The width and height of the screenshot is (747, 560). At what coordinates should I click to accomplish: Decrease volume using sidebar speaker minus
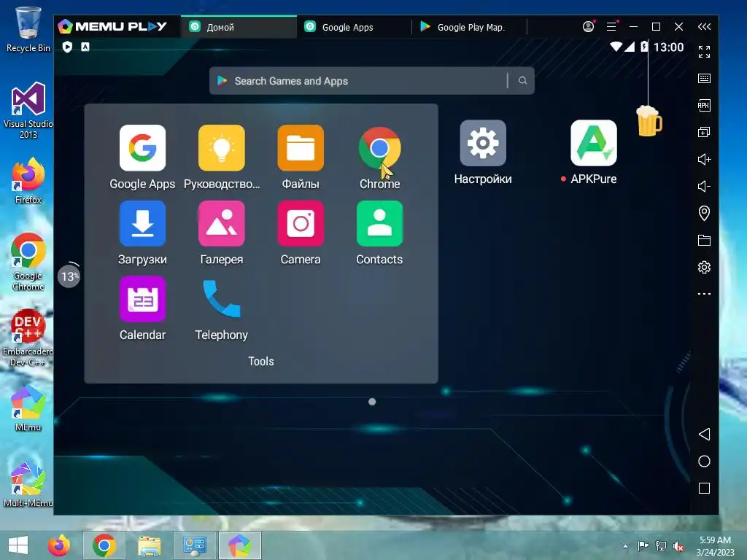pyautogui.click(x=704, y=186)
